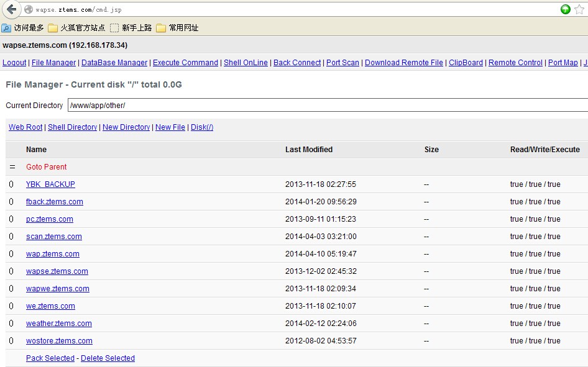Screen dimensions: 588x367
Task: Click the Read/Write/Execute column header
Action: click(x=544, y=150)
